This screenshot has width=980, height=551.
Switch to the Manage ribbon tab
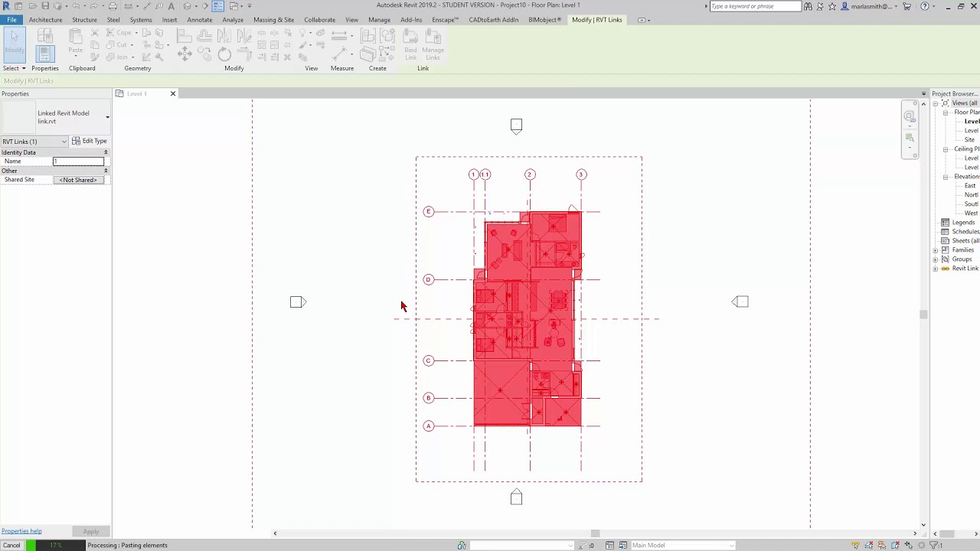pyautogui.click(x=379, y=20)
